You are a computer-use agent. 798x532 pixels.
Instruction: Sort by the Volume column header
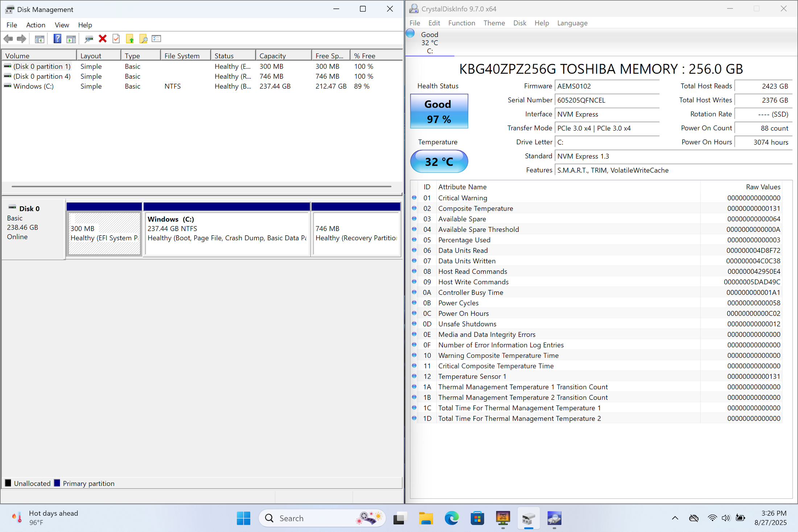click(x=39, y=55)
